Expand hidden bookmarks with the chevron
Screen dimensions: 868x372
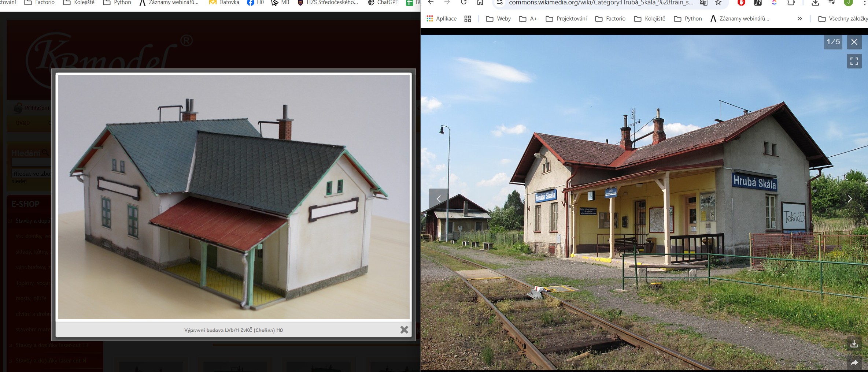pyautogui.click(x=799, y=19)
